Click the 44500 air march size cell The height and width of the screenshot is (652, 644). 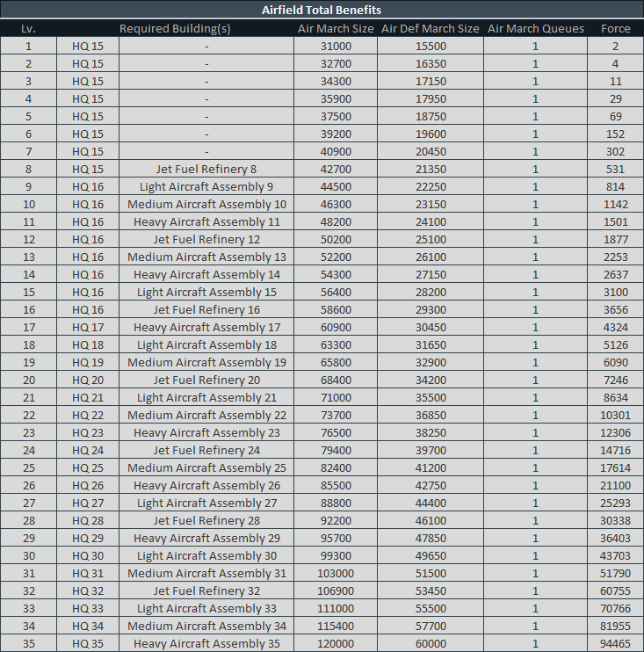[x=336, y=186]
